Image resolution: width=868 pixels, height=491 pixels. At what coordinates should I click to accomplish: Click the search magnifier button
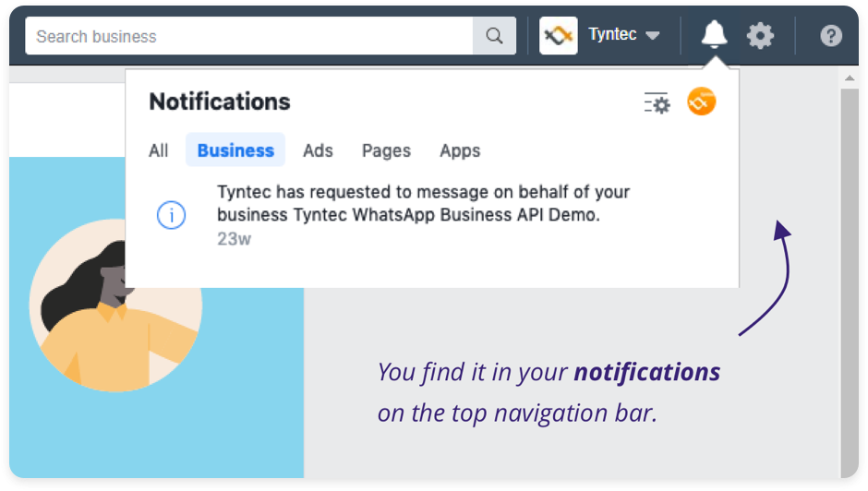coord(494,36)
